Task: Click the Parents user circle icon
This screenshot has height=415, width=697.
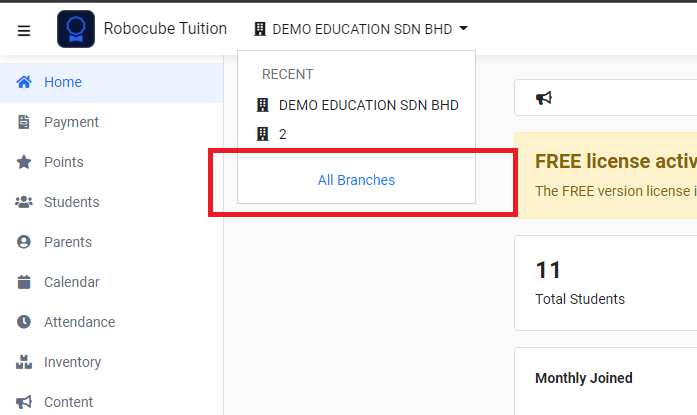Action: 24,242
